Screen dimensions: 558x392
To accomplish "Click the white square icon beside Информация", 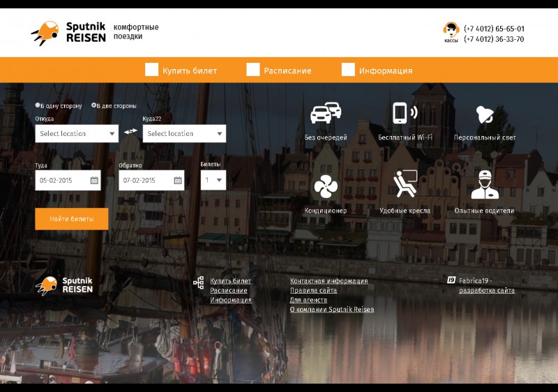I will 348,69.
